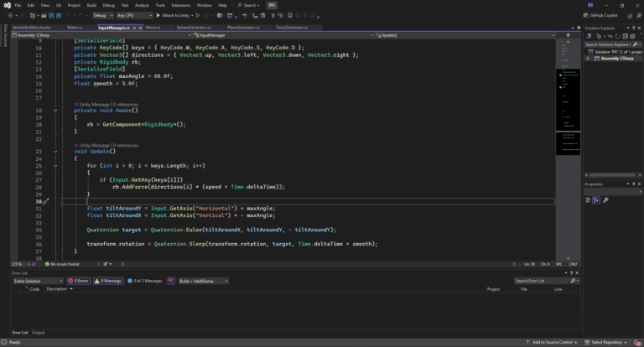Open the Git menu
Image resolution: width=644 pixels, height=347 pixels.
click(59, 5)
